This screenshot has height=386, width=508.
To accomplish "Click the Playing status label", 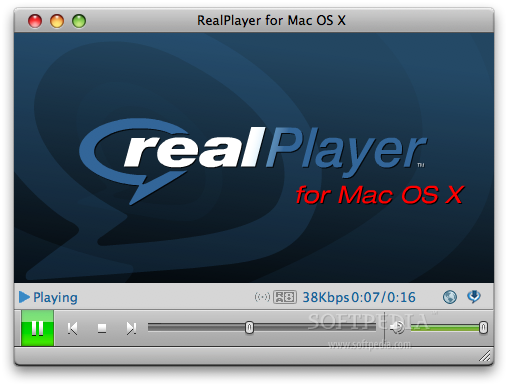I will click(x=55, y=297).
